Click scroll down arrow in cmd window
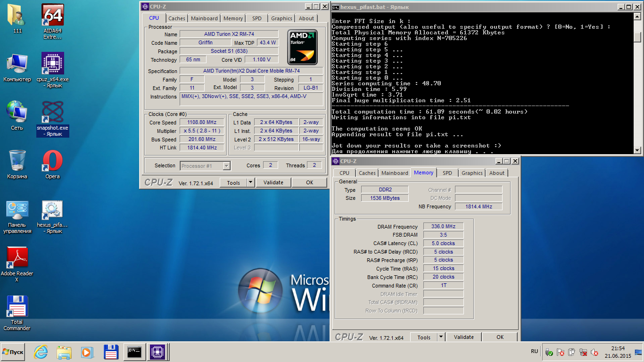644x362 pixels. click(637, 150)
